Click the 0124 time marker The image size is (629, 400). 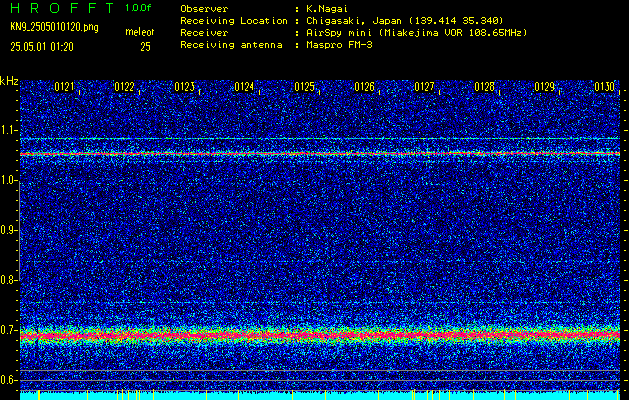tap(244, 87)
